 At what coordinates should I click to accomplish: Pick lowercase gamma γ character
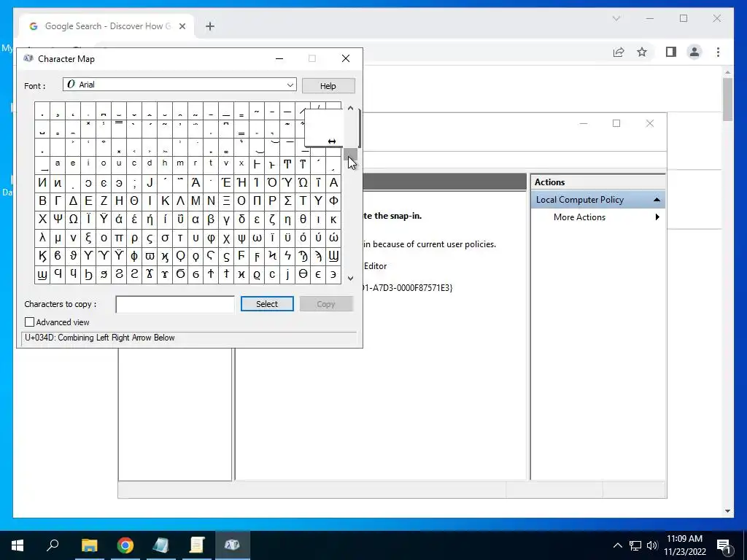click(x=226, y=219)
